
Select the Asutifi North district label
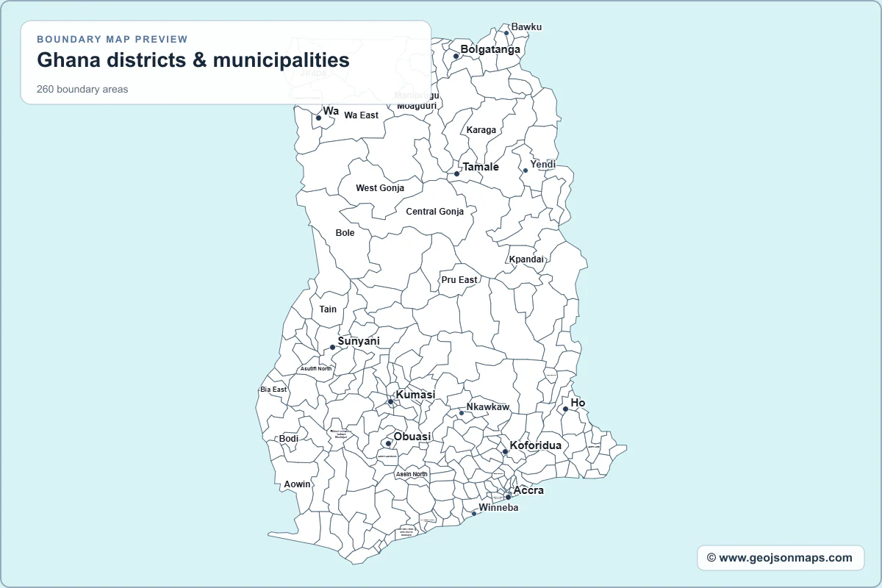pyautogui.click(x=316, y=369)
